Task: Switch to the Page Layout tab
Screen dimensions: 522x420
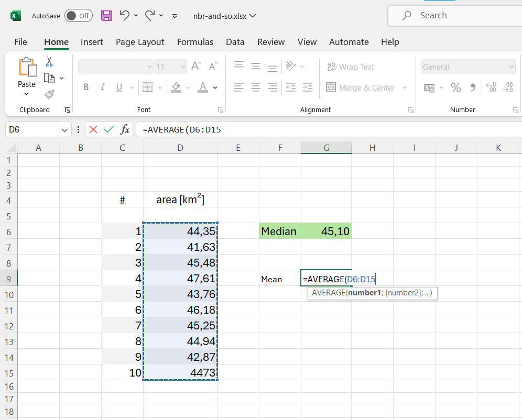Action: (140, 42)
